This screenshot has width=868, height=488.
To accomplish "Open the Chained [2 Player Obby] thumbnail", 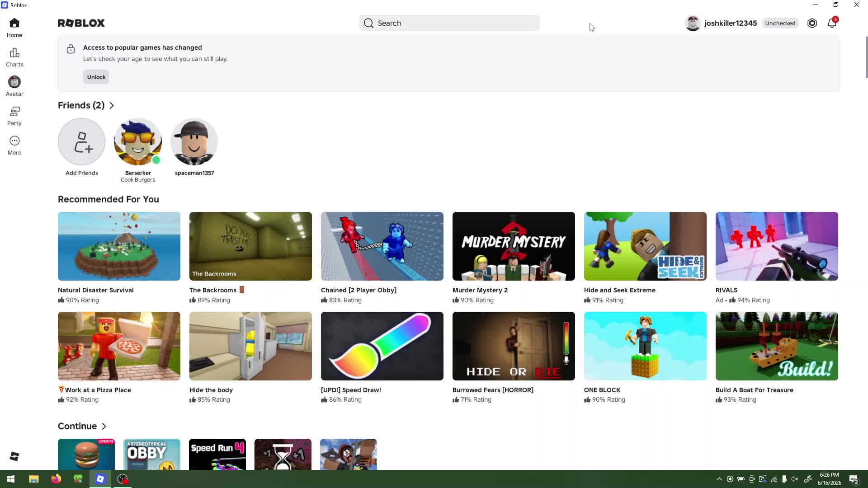I will click(382, 246).
